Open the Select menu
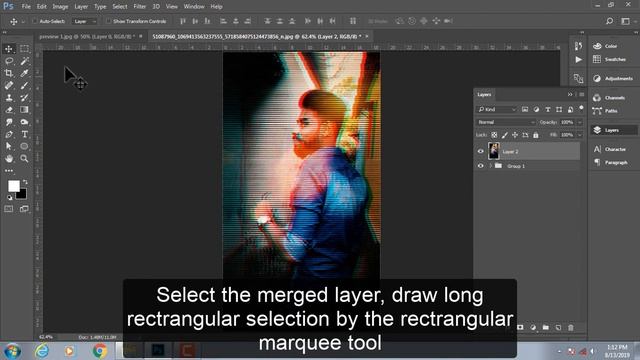The image size is (640, 360). tap(120, 7)
